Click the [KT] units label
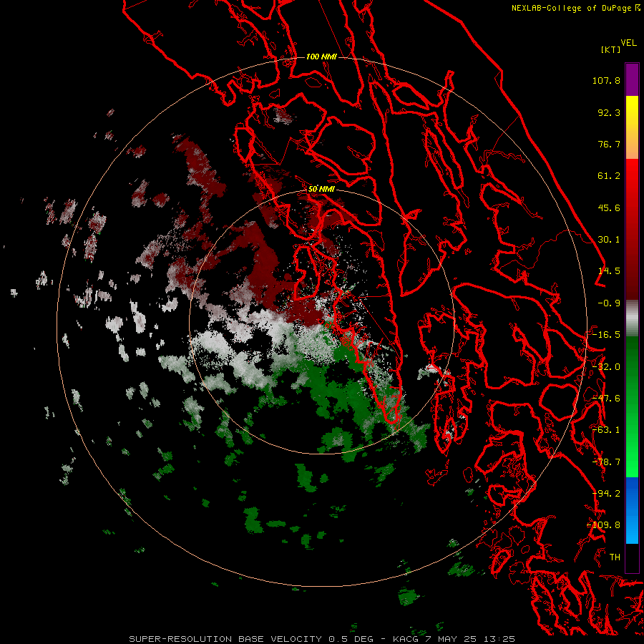Image resolution: width=644 pixels, height=644 pixels. (611, 49)
